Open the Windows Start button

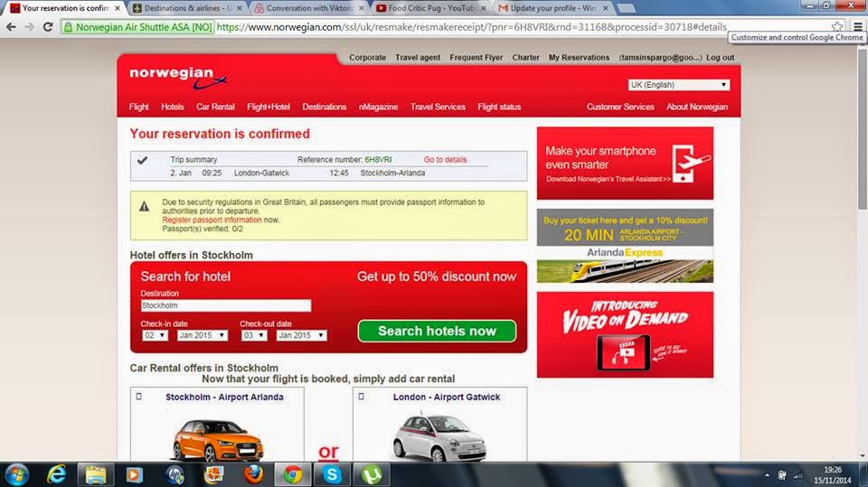point(16,475)
